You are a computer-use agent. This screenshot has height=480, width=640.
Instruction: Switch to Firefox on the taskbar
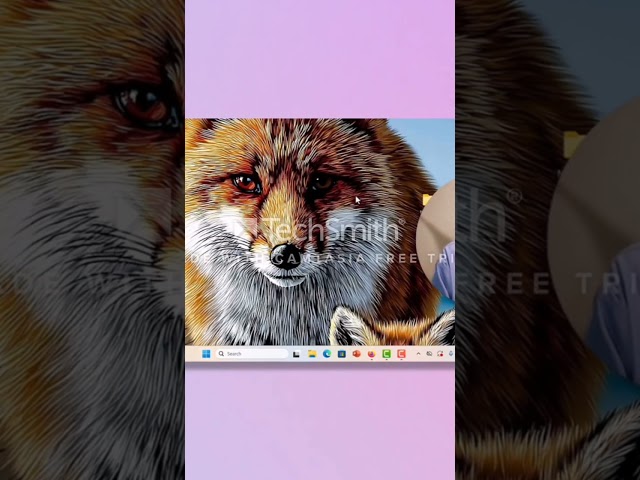pos(371,354)
